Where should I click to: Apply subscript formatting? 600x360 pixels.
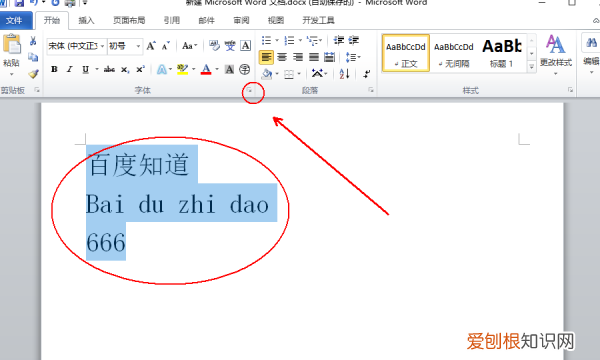click(125, 70)
